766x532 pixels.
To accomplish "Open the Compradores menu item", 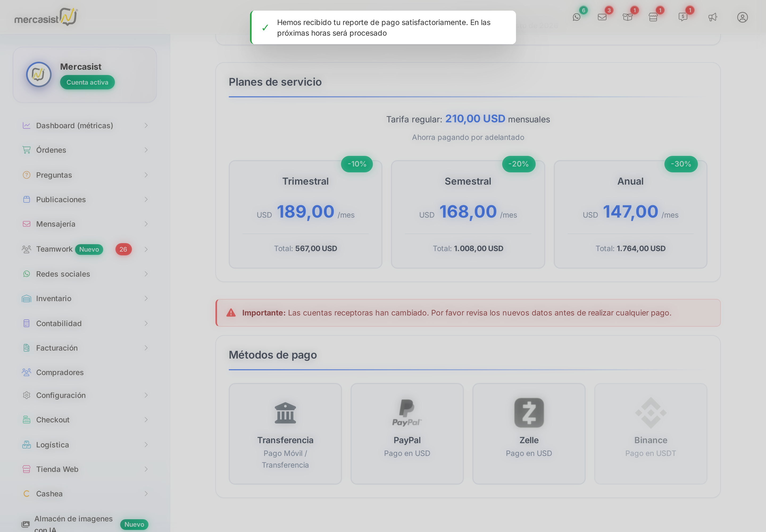I will (85, 372).
